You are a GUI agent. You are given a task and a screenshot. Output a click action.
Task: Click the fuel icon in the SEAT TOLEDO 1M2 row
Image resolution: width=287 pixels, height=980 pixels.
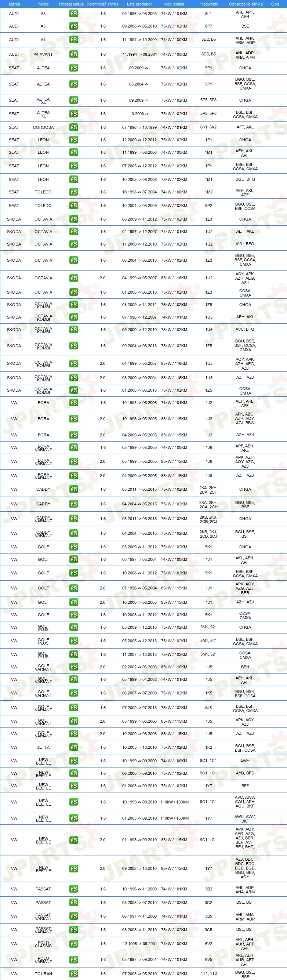tap(73, 192)
